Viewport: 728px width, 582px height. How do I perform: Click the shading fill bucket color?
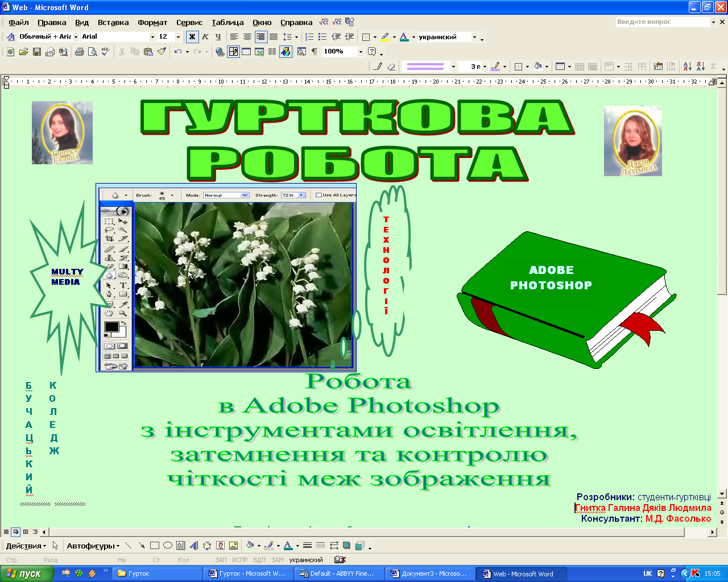pyautogui.click(x=537, y=66)
